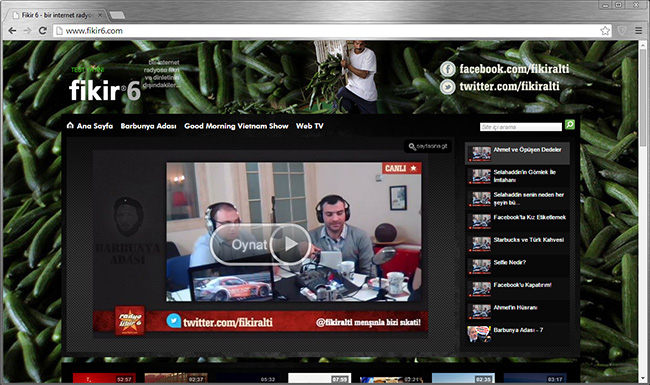Viewport: 650px width, 385px height.
Task: Click the Facebook circle icon in header
Action: click(x=448, y=69)
